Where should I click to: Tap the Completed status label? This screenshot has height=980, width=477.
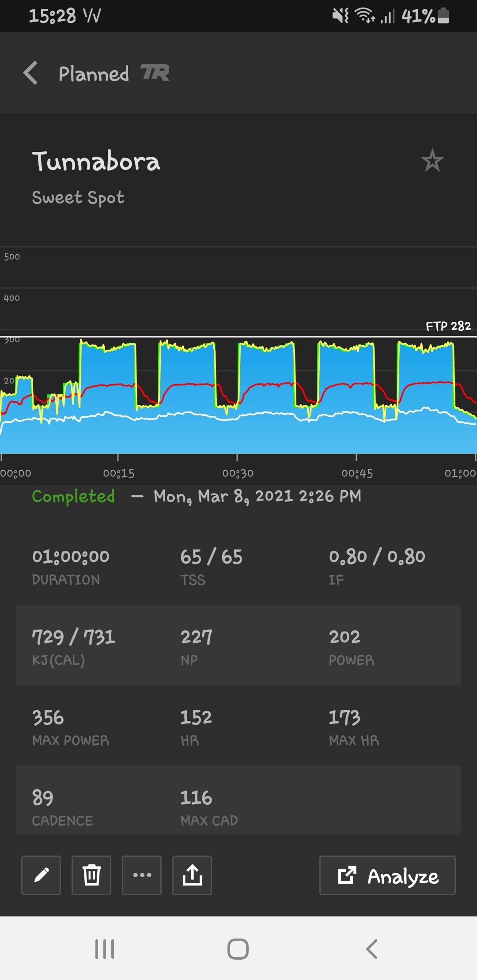click(x=73, y=497)
